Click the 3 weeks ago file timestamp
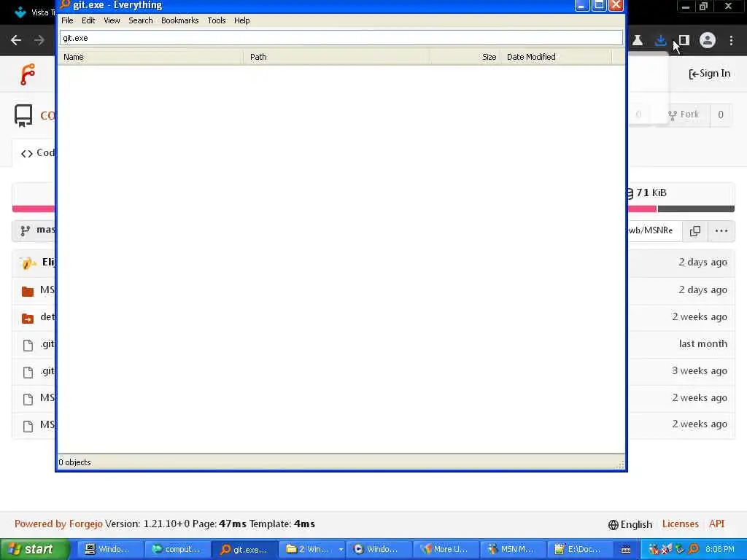This screenshot has height=560, width=747. click(x=700, y=370)
